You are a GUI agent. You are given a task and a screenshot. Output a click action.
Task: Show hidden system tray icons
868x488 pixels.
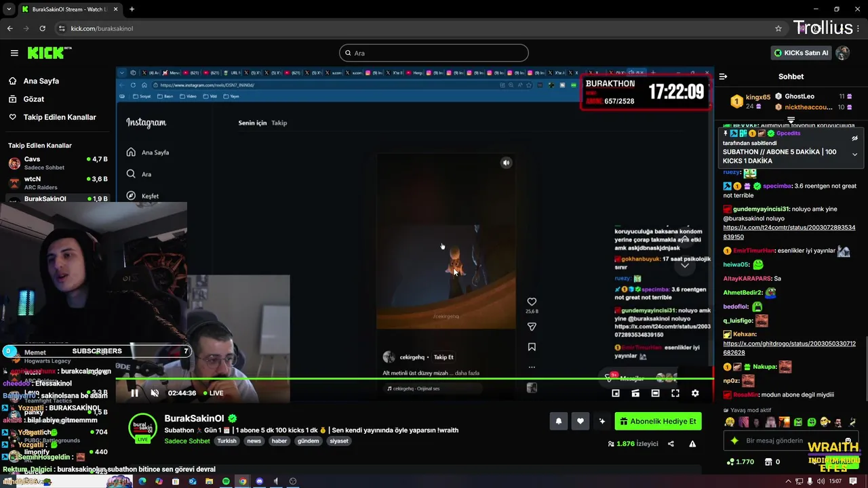(x=788, y=481)
